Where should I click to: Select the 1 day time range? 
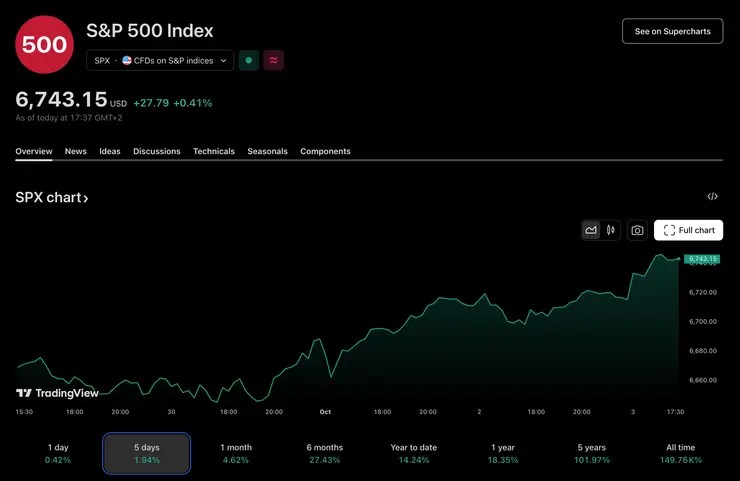coord(58,453)
